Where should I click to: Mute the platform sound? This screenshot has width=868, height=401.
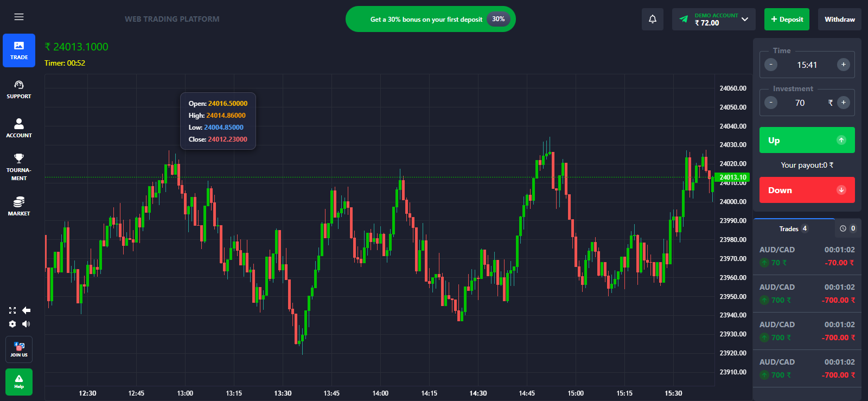26,324
